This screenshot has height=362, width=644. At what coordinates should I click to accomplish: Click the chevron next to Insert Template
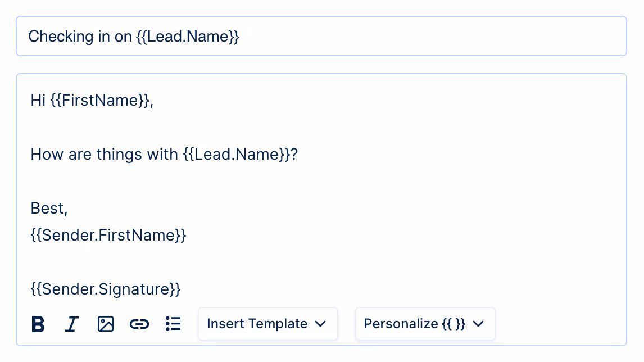320,324
